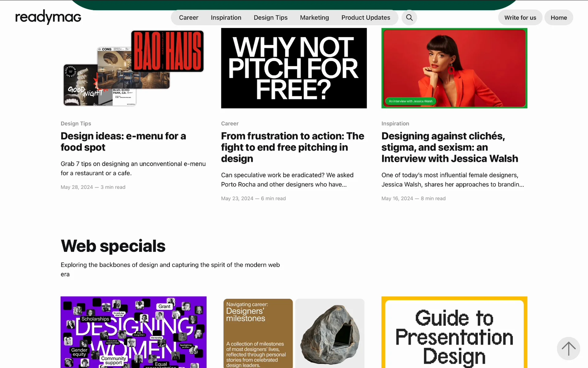
Task: Read Design ideas: e-menu for a food spot
Action: coord(123,142)
